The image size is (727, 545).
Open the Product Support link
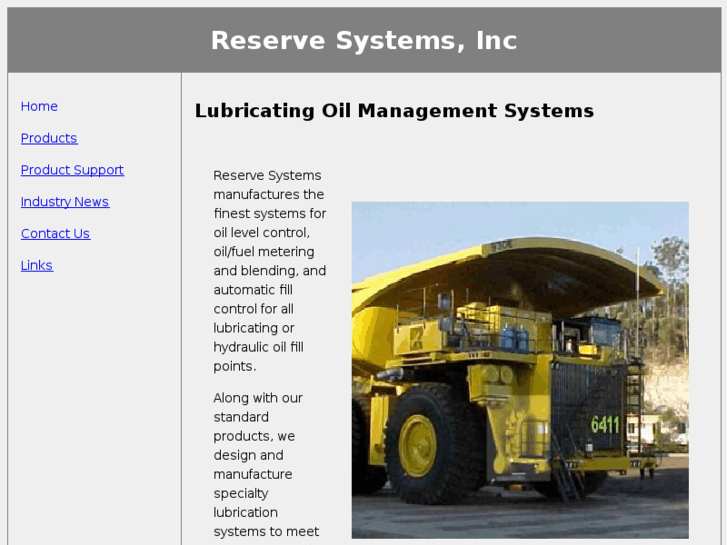(x=72, y=170)
